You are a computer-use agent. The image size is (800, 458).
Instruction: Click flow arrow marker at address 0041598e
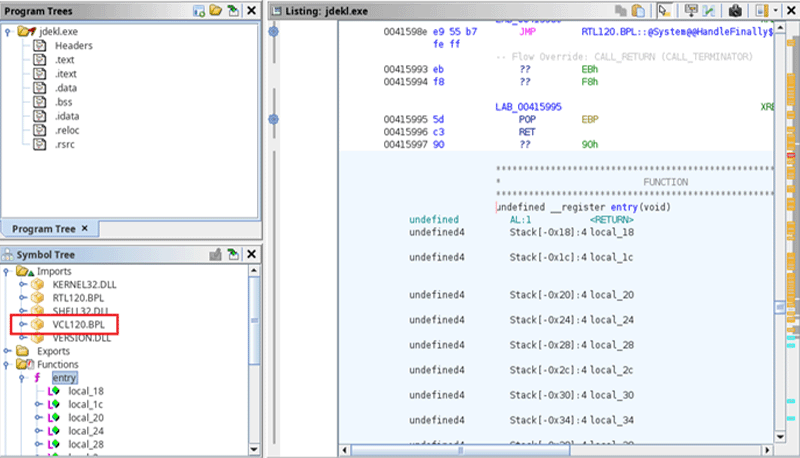(273, 32)
